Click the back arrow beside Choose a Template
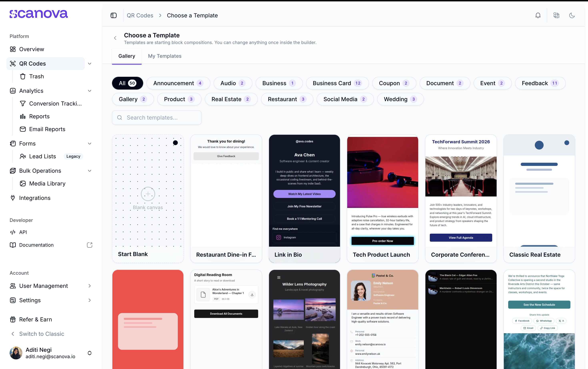Screen dimensions: 588x369 point(115,38)
